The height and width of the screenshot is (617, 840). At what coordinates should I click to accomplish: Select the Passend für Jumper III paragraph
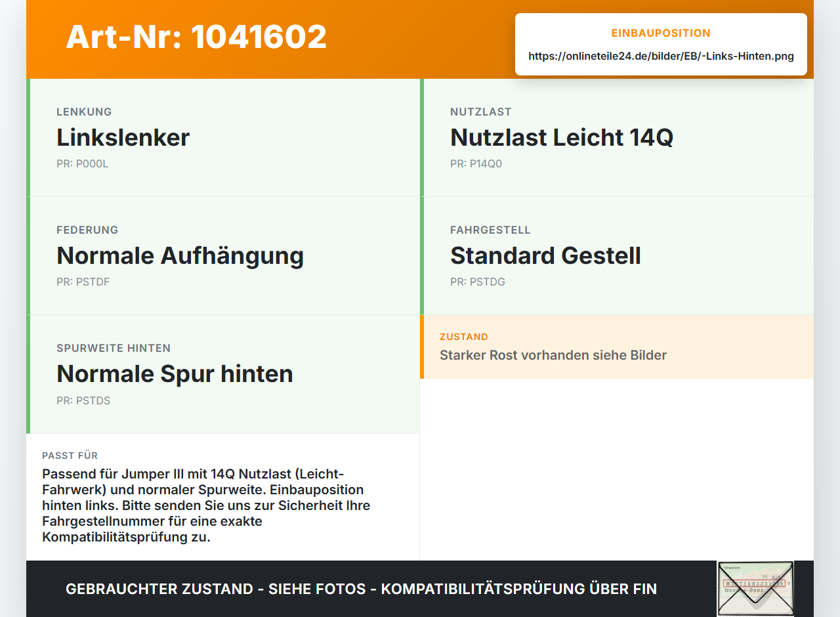click(206, 505)
